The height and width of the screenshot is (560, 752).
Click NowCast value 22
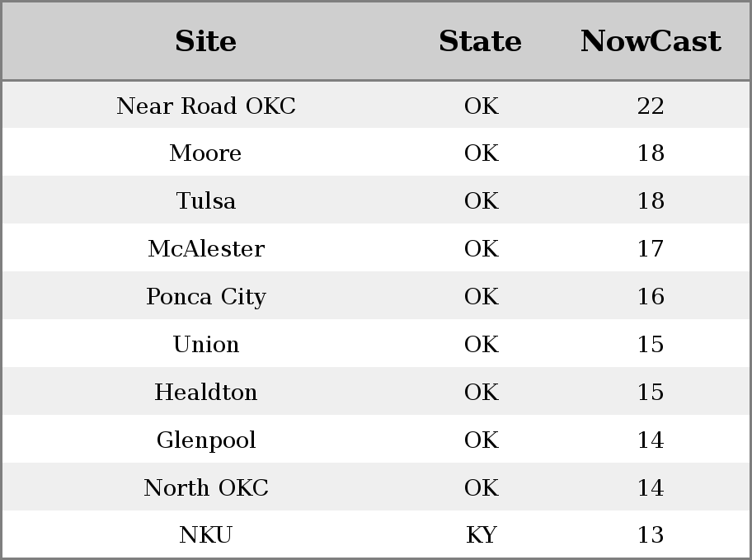651,106
